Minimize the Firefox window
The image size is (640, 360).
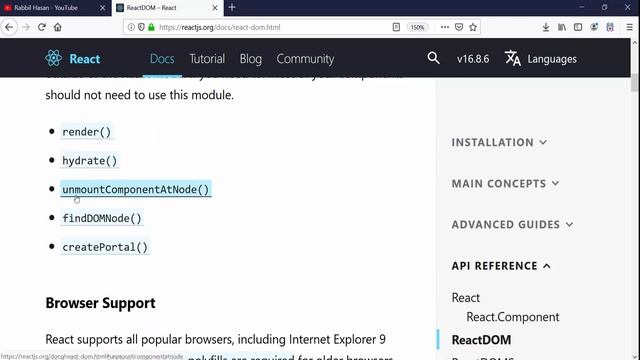(x=582, y=7)
